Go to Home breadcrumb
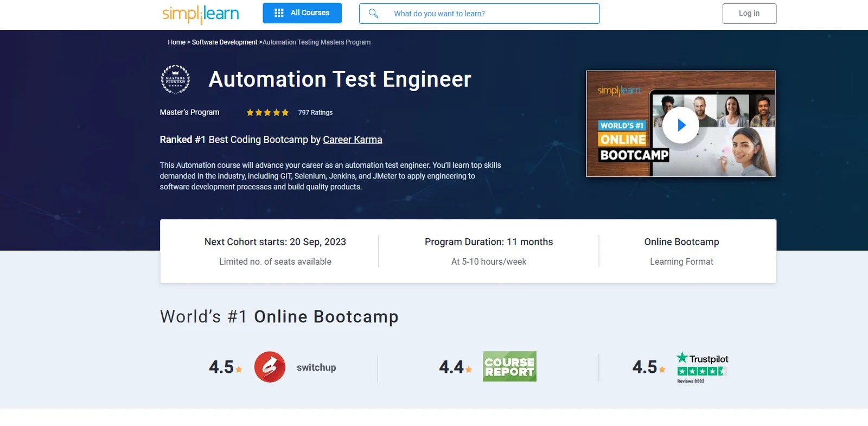Screen dimensions: 868x426 [176, 42]
